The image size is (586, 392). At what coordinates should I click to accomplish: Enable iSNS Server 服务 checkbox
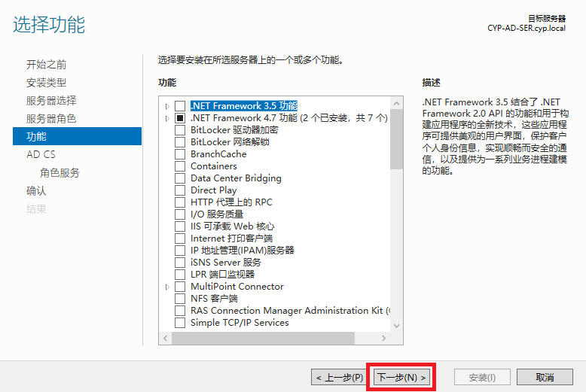pyautogui.click(x=180, y=262)
